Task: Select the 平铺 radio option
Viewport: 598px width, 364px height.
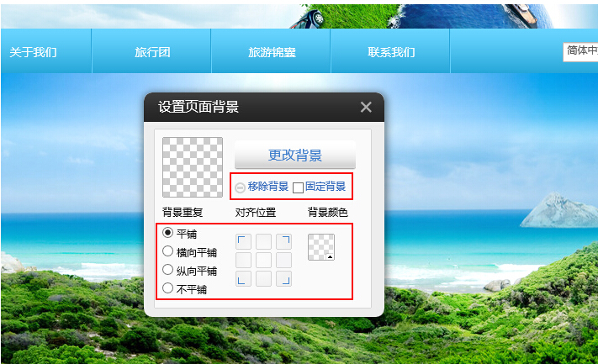Action: pos(168,232)
